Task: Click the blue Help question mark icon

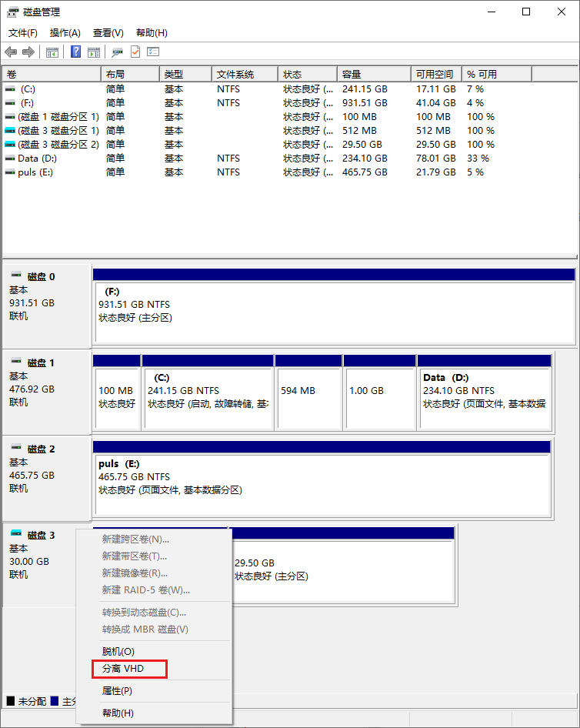Action: point(76,52)
